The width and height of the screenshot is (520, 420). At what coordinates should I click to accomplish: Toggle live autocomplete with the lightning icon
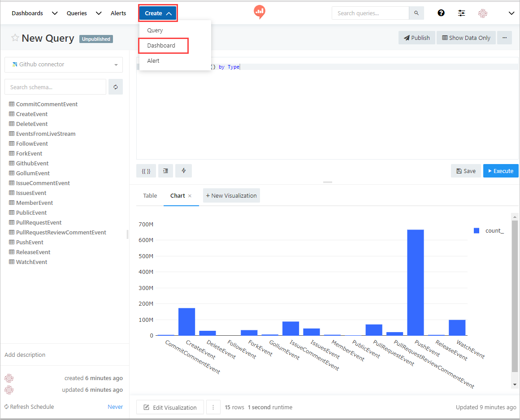(183, 171)
